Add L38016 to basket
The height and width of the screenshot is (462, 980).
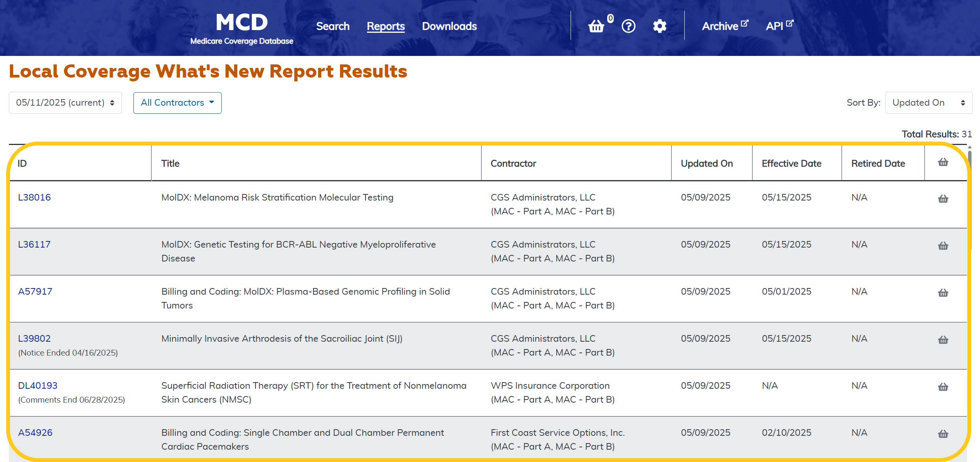(943, 199)
